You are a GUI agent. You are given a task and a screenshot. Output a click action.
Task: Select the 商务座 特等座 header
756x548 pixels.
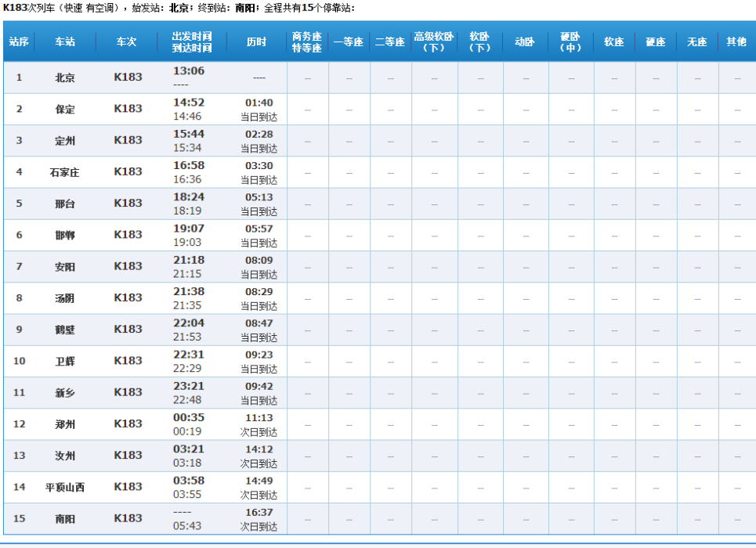point(307,42)
